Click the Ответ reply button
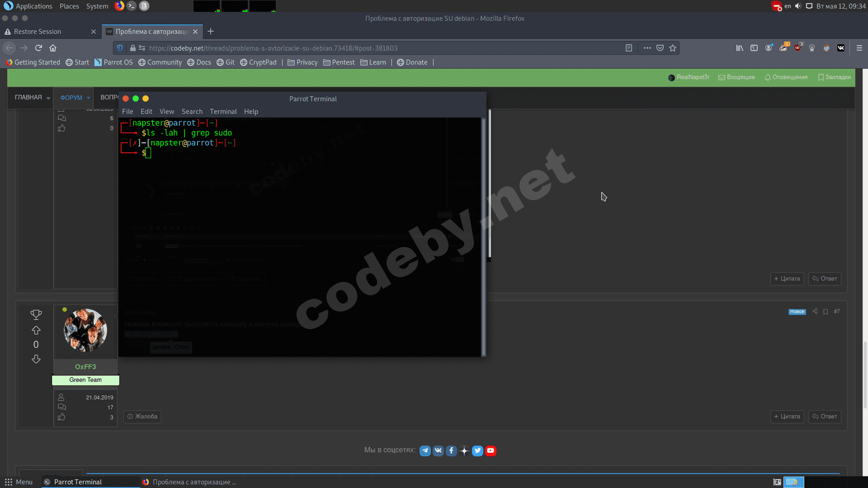 tap(824, 416)
